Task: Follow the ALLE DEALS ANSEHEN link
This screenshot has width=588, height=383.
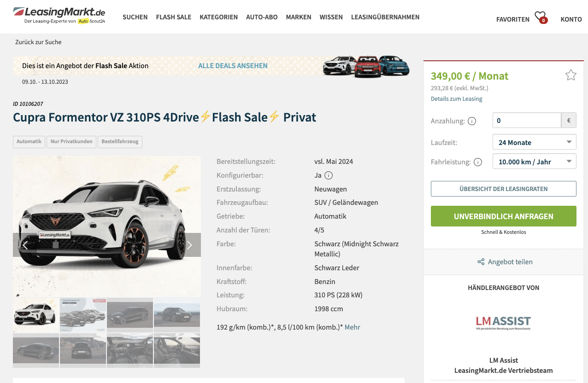Action: [x=233, y=66]
